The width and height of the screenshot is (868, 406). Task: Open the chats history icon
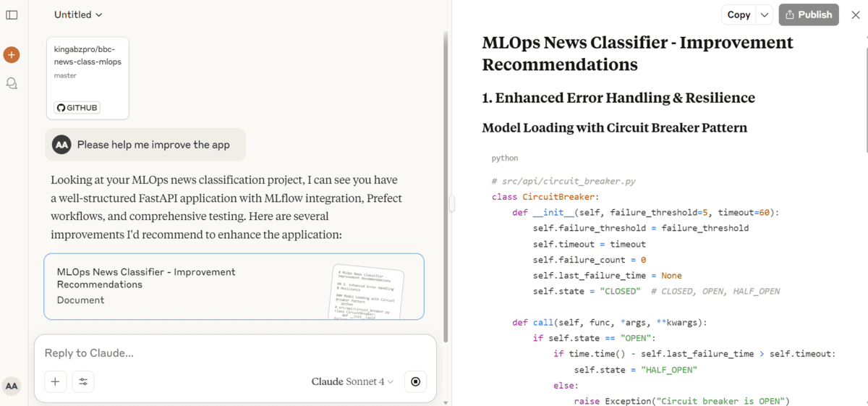point(12,83)
